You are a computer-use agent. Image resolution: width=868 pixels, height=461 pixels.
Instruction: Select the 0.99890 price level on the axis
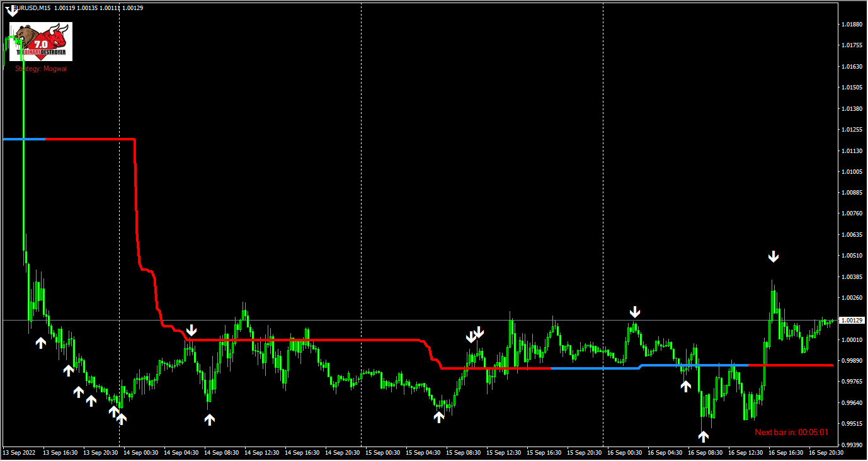coord(852,361)
